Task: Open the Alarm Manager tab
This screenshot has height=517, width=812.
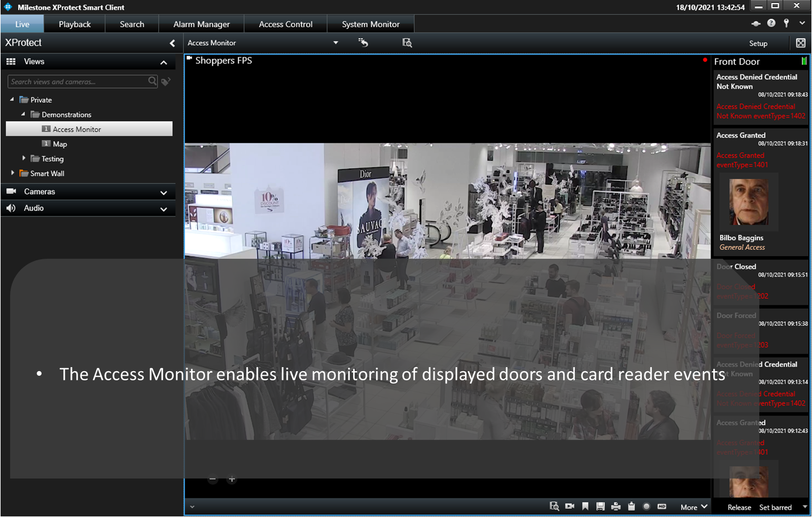Action: (x=201, y=24)
